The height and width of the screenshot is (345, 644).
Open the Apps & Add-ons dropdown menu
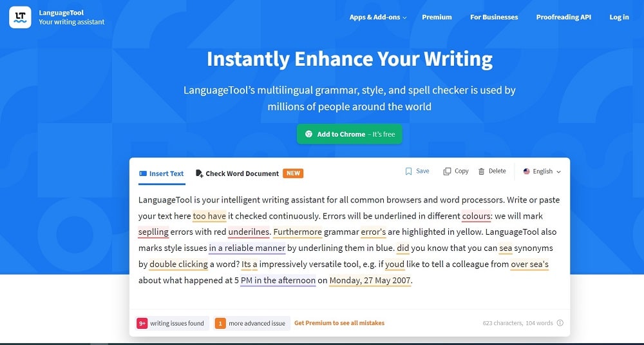click(x=378, y=17)
